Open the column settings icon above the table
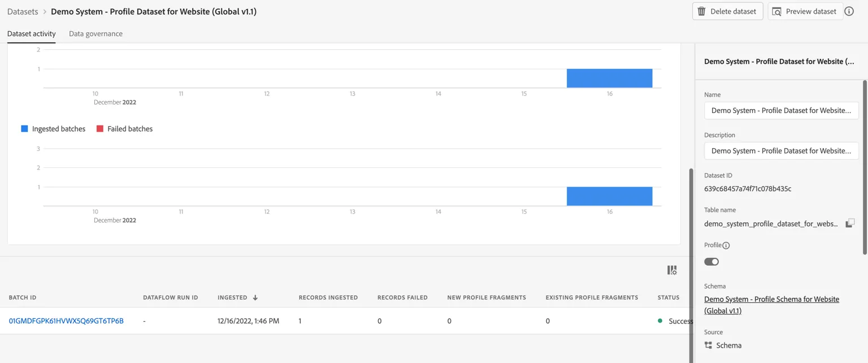868x363 pixels. pyautogui.click(x=672, y=270)
